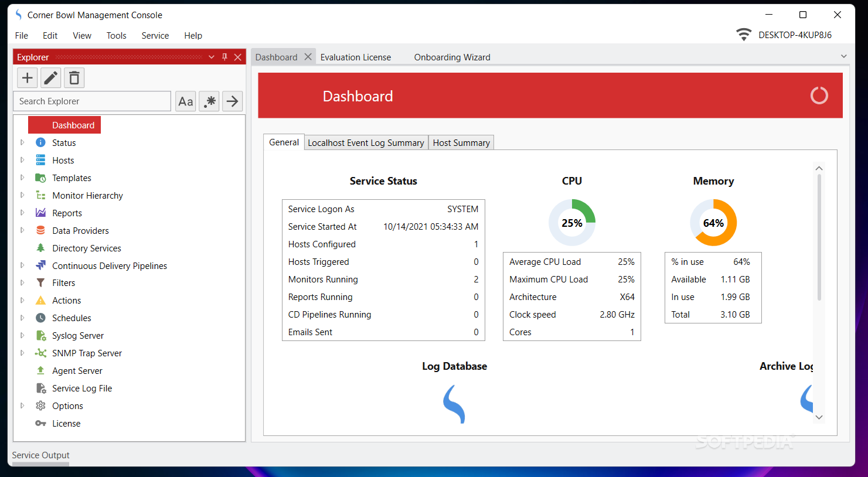The image size is (868, 477).
Task: Click the Directory Services tree icon
Action: [40, 248]
